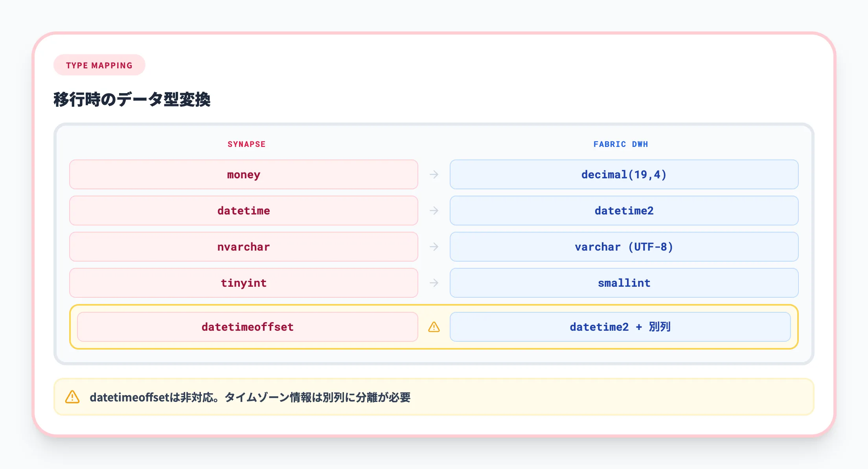Click the varchar (UTF-8) mapping box
The image size is (868, 469).
[623, 247]
